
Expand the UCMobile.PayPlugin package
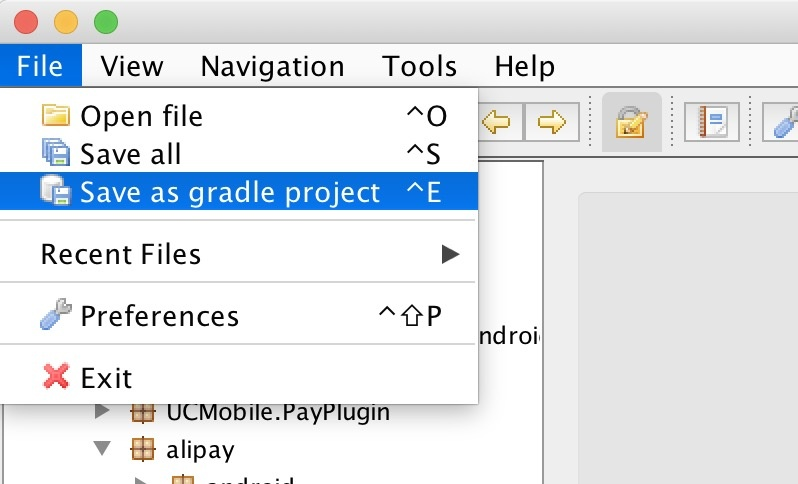pos(102,410)
